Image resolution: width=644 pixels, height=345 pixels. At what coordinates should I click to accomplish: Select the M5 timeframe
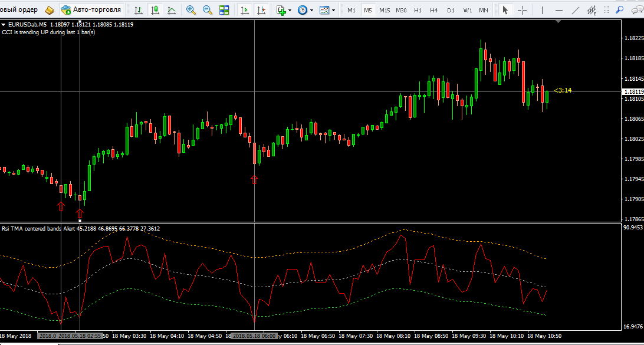[x=368, y=10]
